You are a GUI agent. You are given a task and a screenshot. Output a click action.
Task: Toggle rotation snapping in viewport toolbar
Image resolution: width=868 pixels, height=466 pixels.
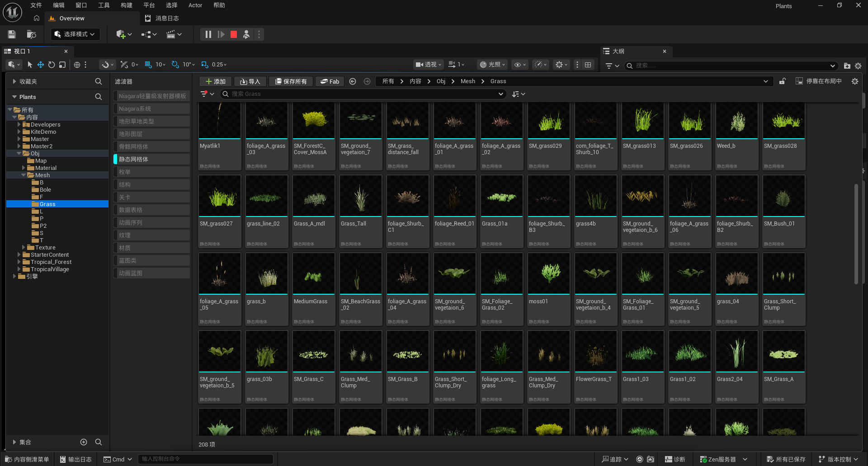175,65
